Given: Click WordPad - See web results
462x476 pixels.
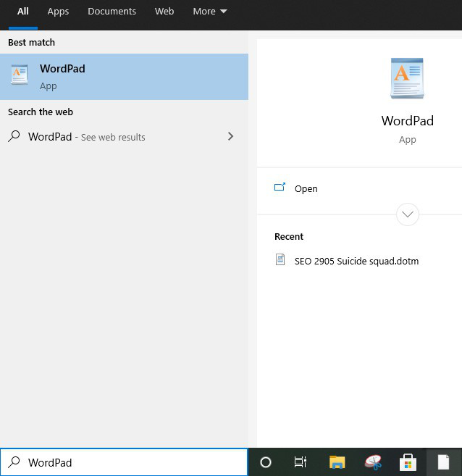Looking at the screenshot, I should pos(87,137).
